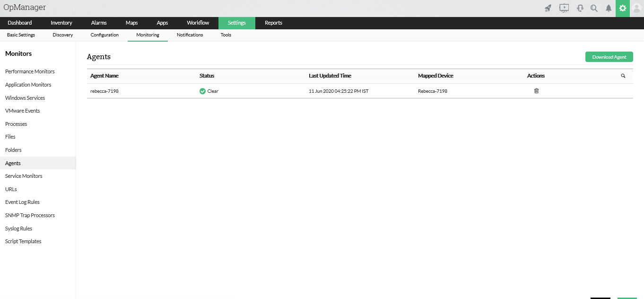This screenshot has width=644, height=299.
Task: Open the presentation screen icon in header
Action: [564, 8]
